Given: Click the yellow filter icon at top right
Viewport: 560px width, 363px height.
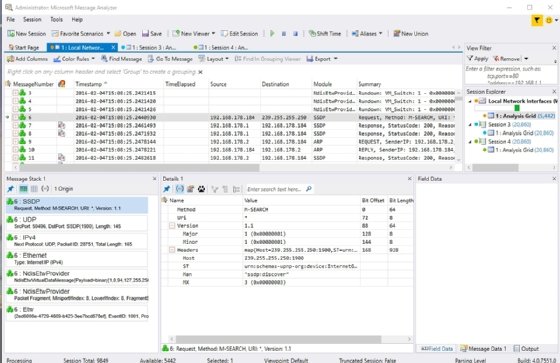Looking at the screenshot, I should pos(536,20).
